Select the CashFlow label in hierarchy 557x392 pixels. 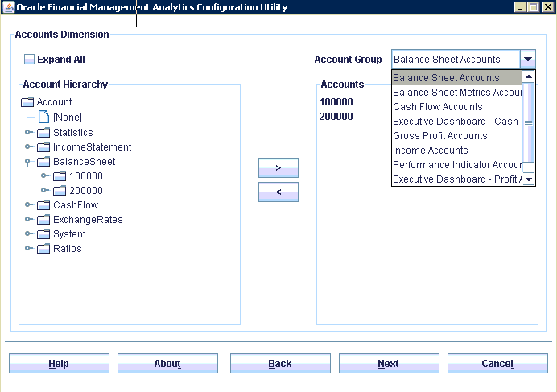click(x=76, y=205)
